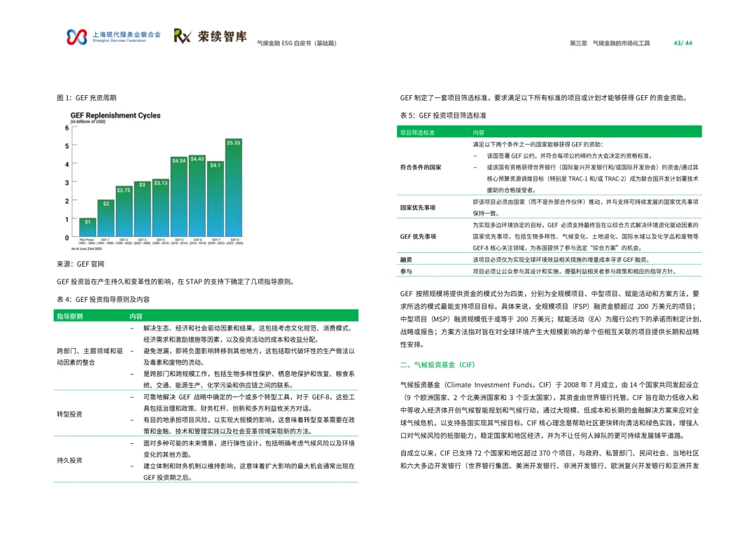The image size is (756, 535).
Task: Select bullet starting 面对多种可能的未来情景
Action: [248, 449]
